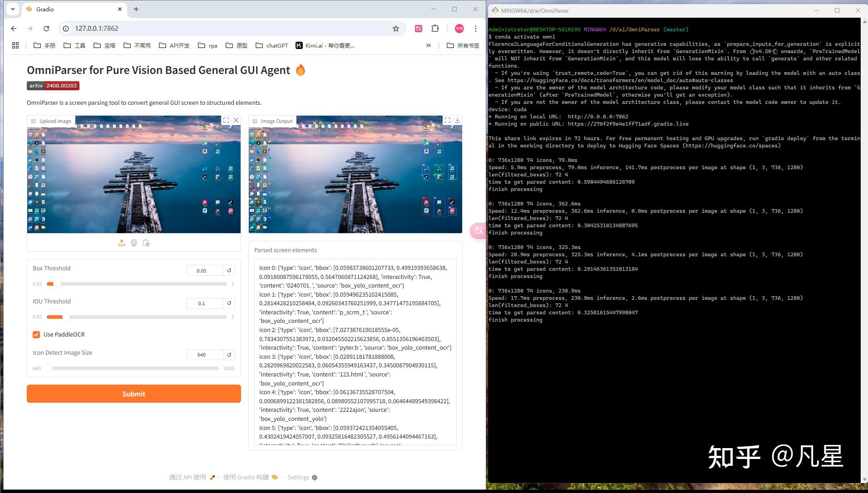Download the Image Output result
868x493 pixels.
pyautogui.click(x=458, y=120)
